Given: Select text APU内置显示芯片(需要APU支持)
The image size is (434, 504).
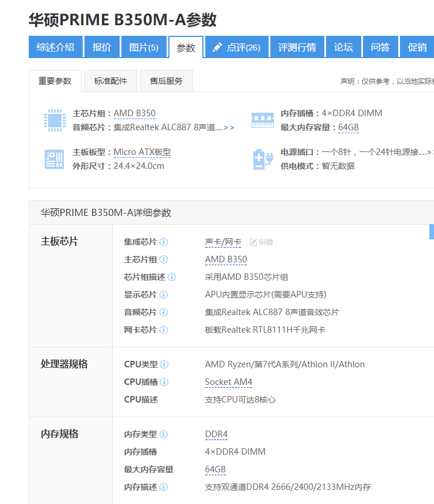Looking at the screenshot, I should [x=266, y=295].
